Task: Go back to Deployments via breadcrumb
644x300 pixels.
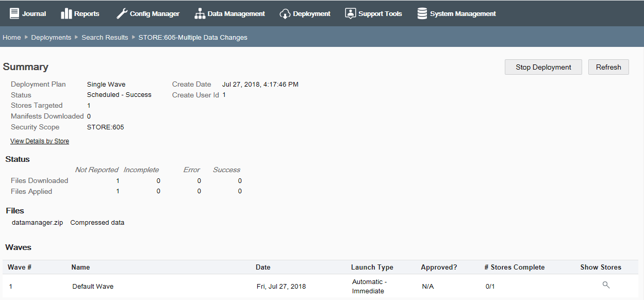Action: click(51, 37)
